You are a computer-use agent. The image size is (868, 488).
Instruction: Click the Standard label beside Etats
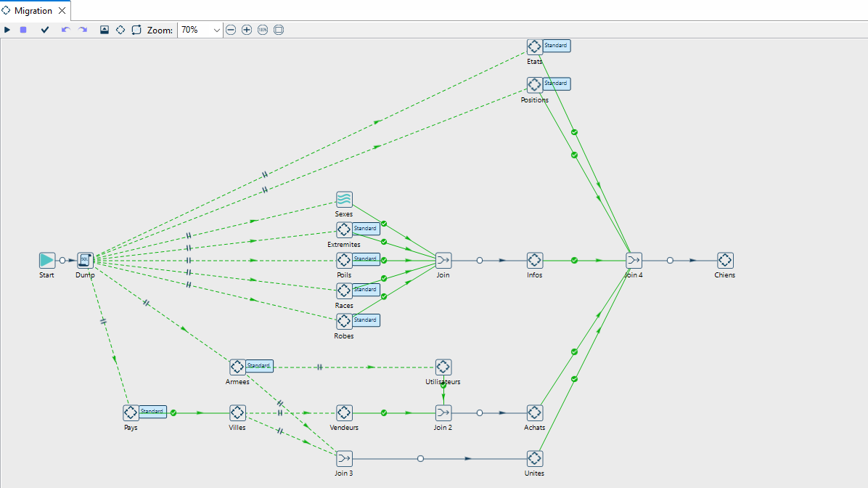click(x=557, y=46)
